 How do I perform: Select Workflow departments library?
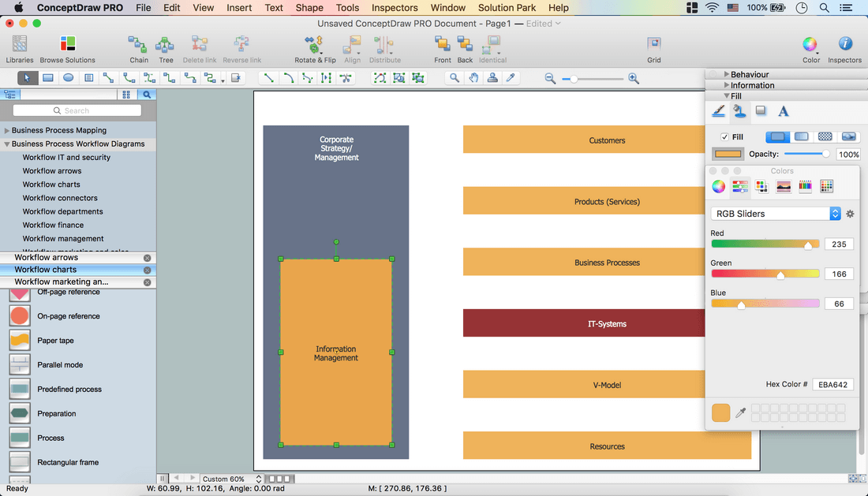(62, 211)
